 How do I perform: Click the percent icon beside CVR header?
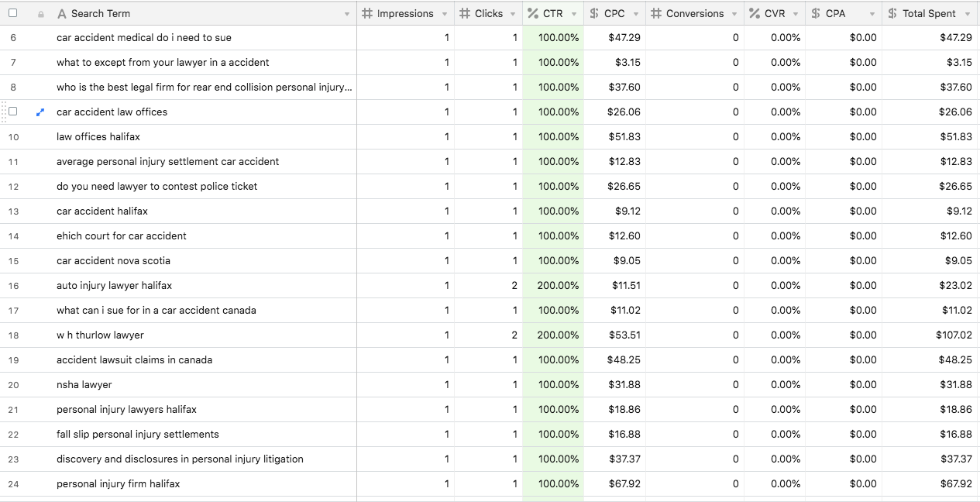click(755, 13)
